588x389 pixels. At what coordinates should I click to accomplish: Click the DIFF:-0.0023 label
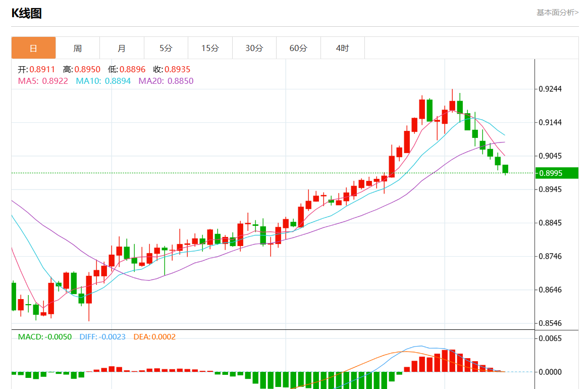pos(102,337)
